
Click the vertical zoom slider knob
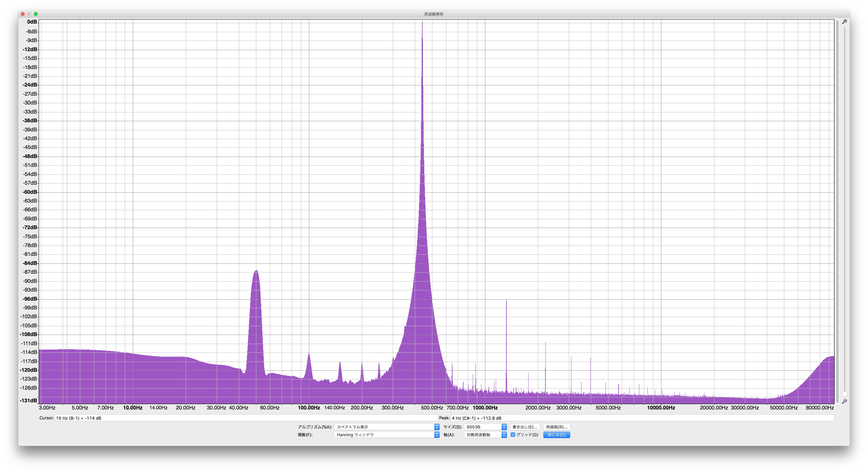click(x=844, y=394)
